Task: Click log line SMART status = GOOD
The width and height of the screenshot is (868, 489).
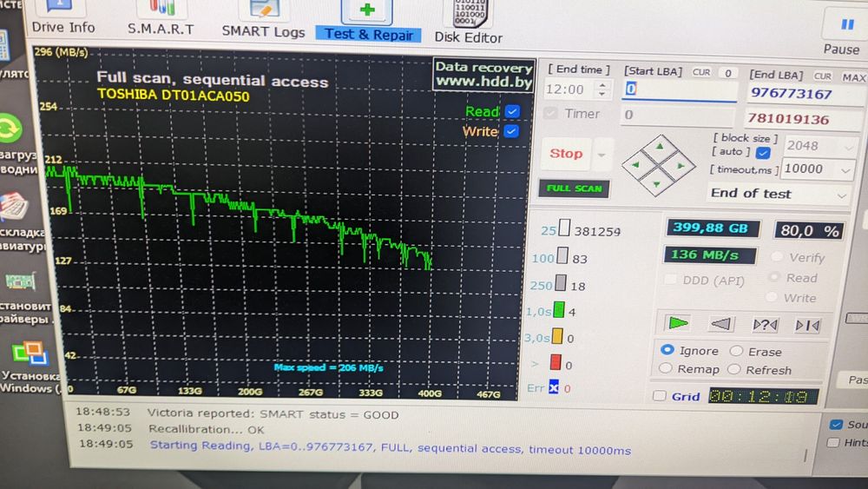Action: (x=273, y=414)
